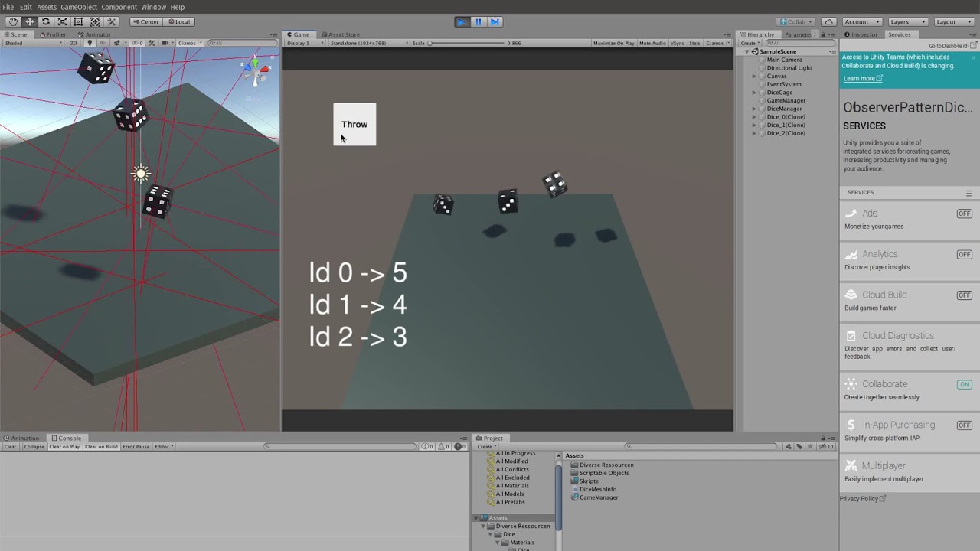Open the GameObject menu

tap(79, 7)
